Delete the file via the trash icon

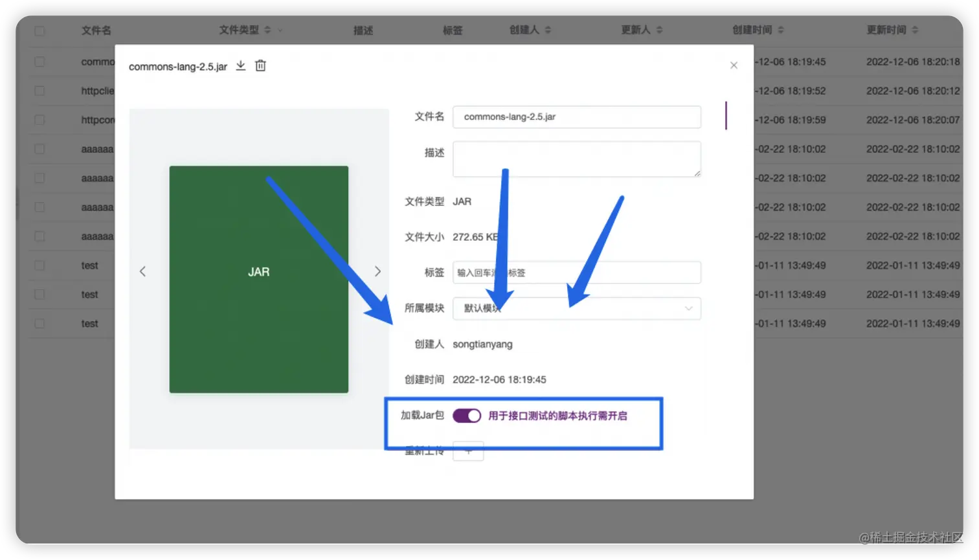(260, 65)
